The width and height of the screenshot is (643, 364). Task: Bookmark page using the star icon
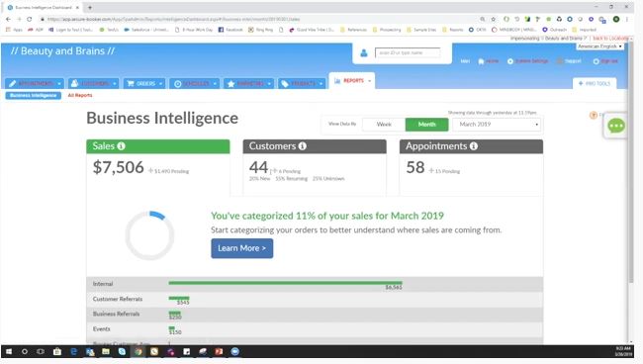click(494, 19)
